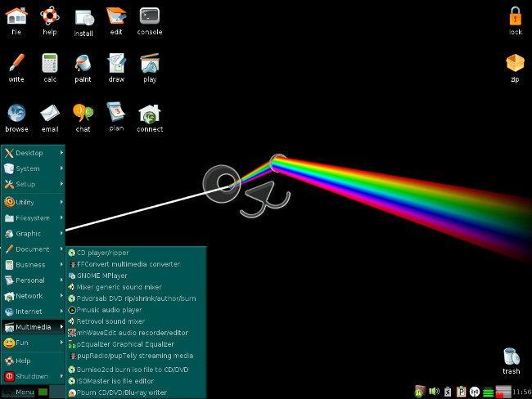Expand the Utility submenu
This screenshot has height=399, width=532.
[34, 202]
